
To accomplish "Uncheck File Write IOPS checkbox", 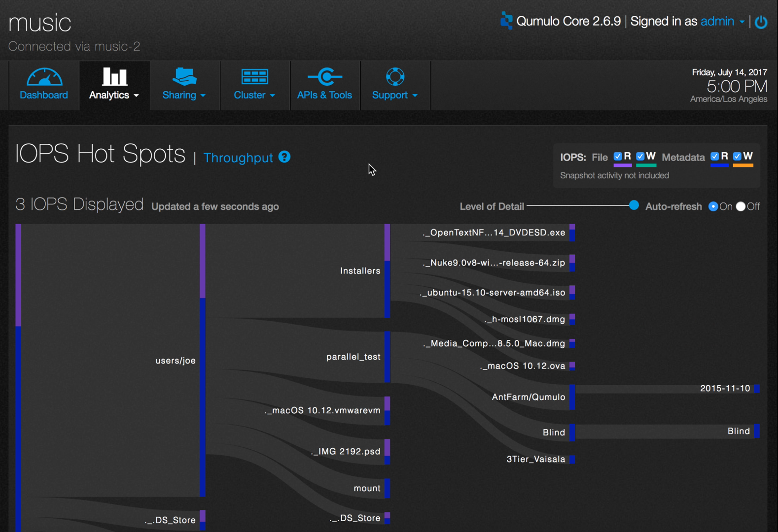I will [x=640, y=156].
